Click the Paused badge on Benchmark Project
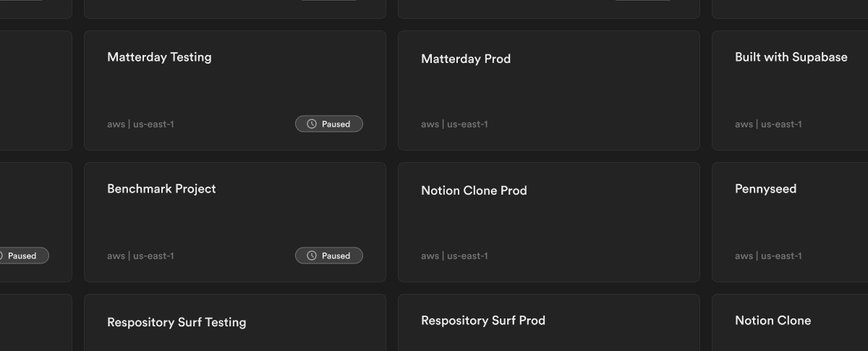Image resolution: width=868 pixels, height=351 pixels. tap(329, 256)
